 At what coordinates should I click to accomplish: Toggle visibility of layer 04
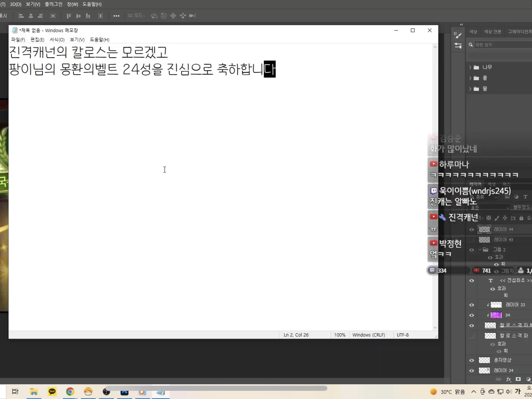(x=472, y=315)
